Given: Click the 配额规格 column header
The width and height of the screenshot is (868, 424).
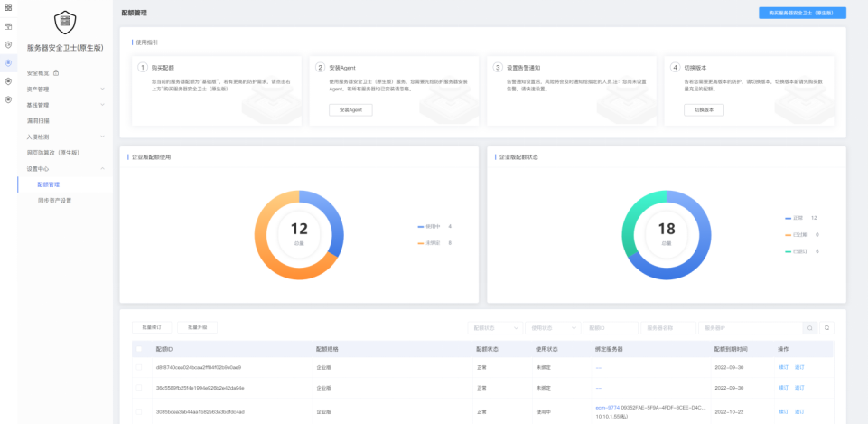Looking at the screenshot, I should [x=327, y=349].
